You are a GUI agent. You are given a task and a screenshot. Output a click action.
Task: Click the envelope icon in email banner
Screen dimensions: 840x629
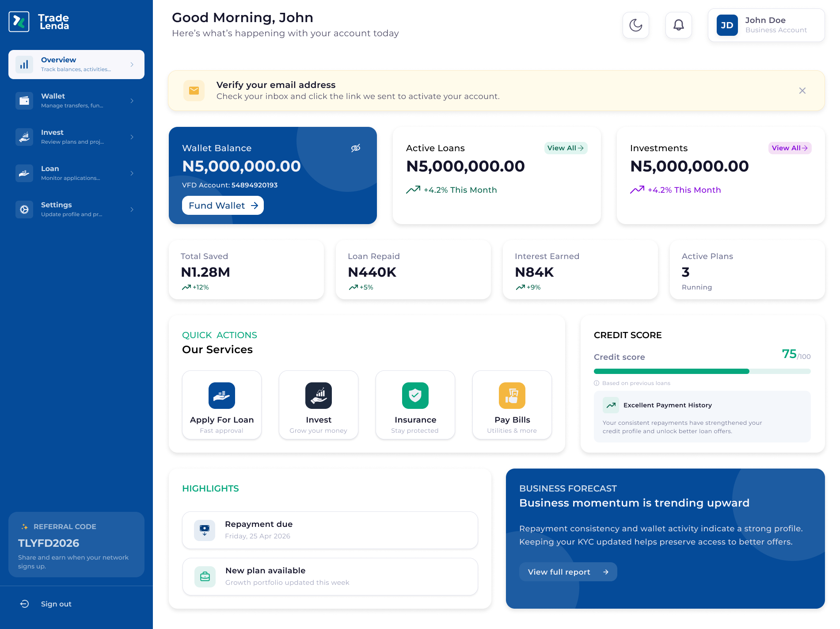click(x=194, y=91)
